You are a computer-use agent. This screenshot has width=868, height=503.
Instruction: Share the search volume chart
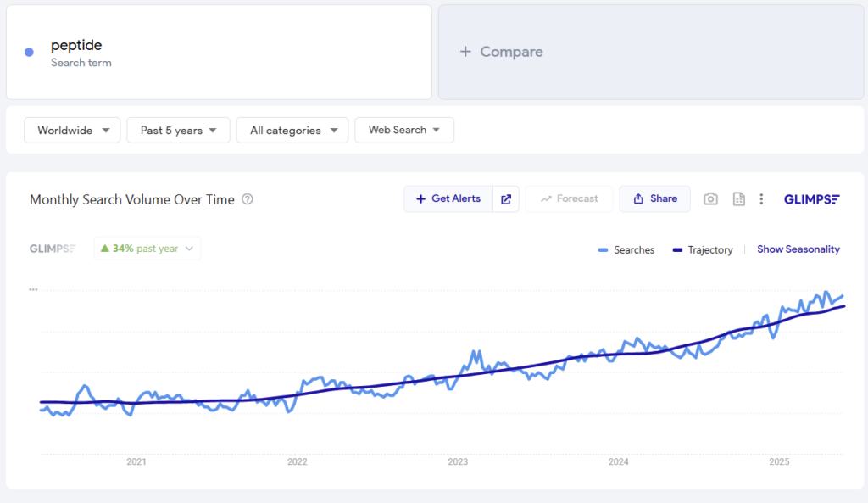coord(655,198)
